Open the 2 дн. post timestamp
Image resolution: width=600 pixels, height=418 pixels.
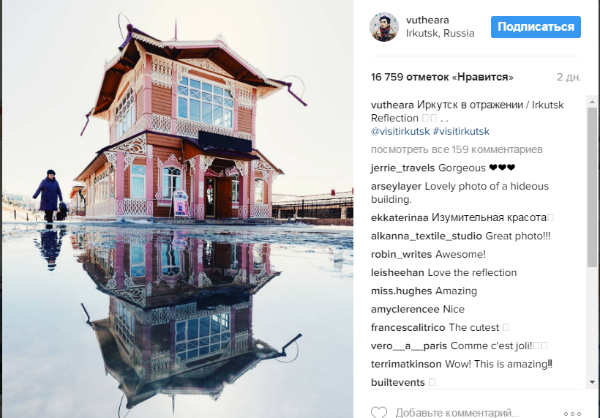569,77
